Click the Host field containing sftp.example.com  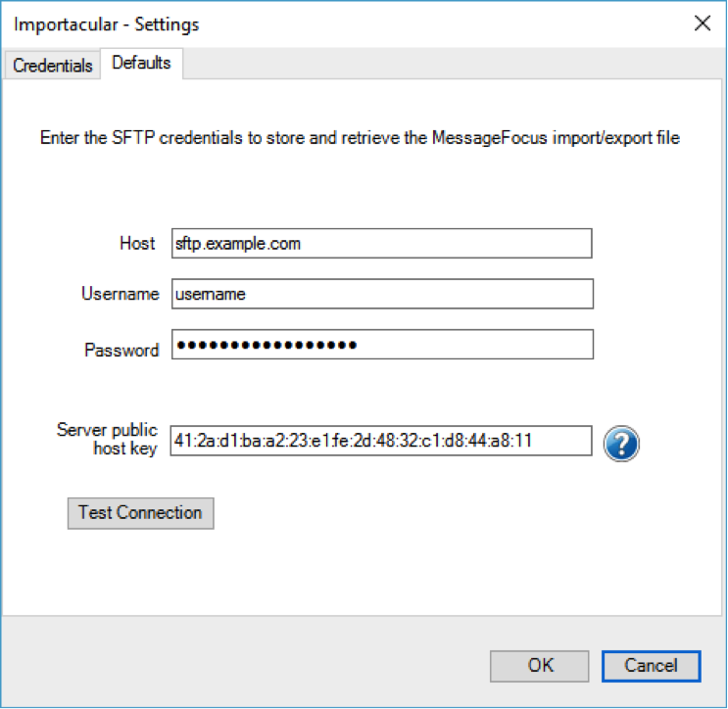point(382,243)
